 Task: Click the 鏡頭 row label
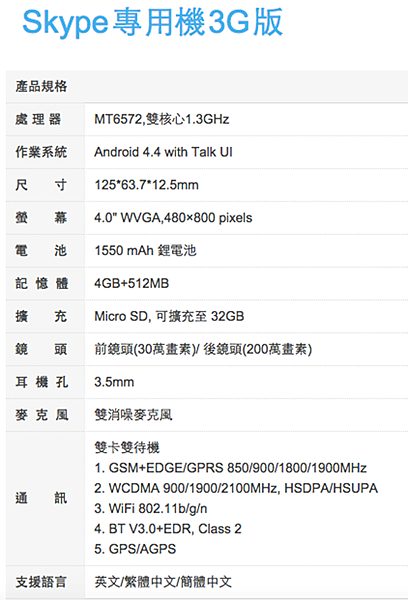41,349
